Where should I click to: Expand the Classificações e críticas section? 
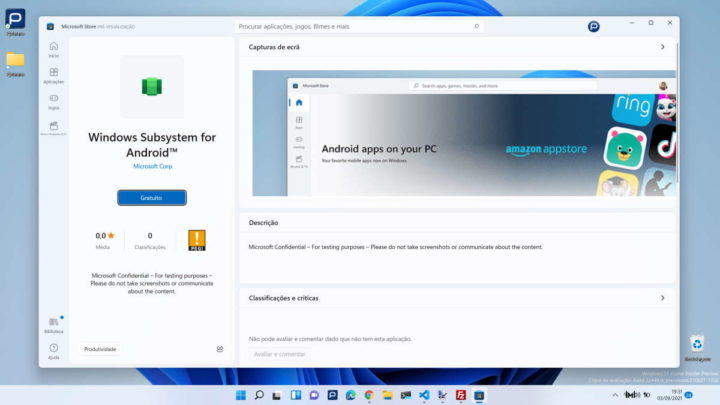662,298
